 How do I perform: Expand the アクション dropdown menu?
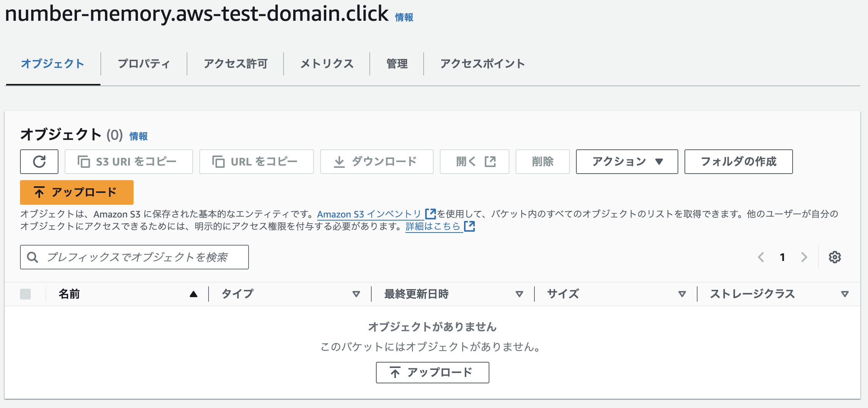[627, 162]
